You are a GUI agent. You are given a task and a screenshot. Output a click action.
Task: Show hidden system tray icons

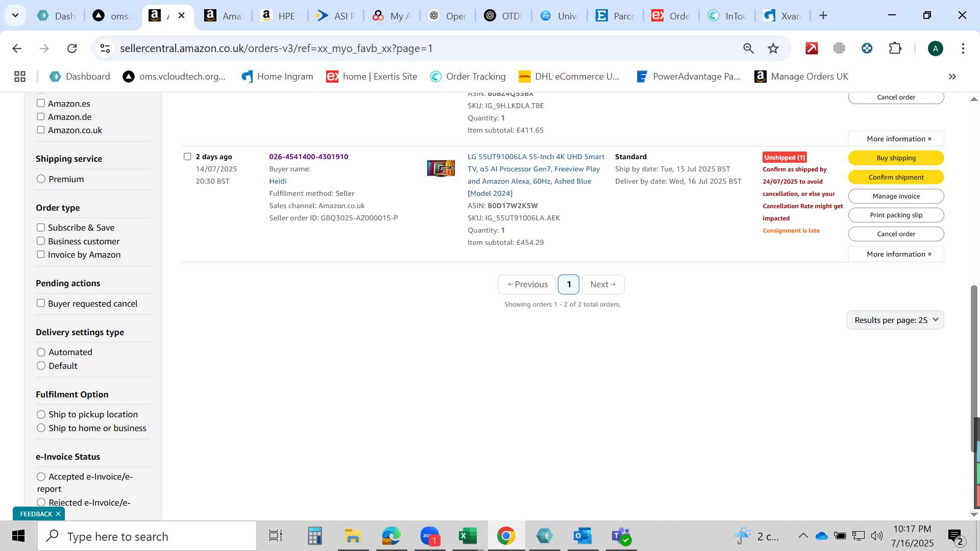pyautogui.click(x=803, y=536)
